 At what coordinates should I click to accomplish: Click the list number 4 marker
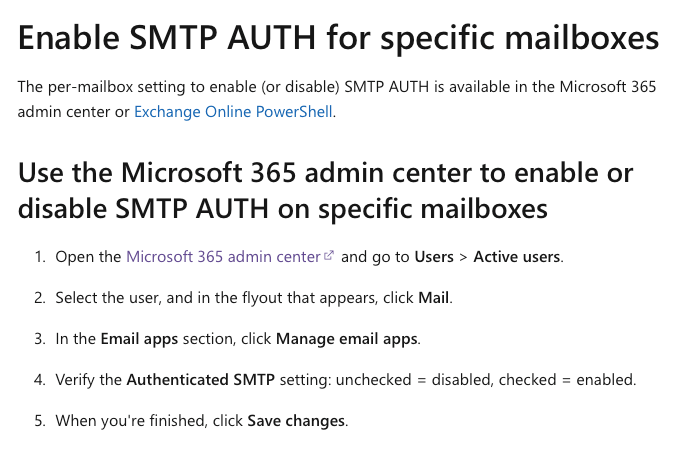40,380
